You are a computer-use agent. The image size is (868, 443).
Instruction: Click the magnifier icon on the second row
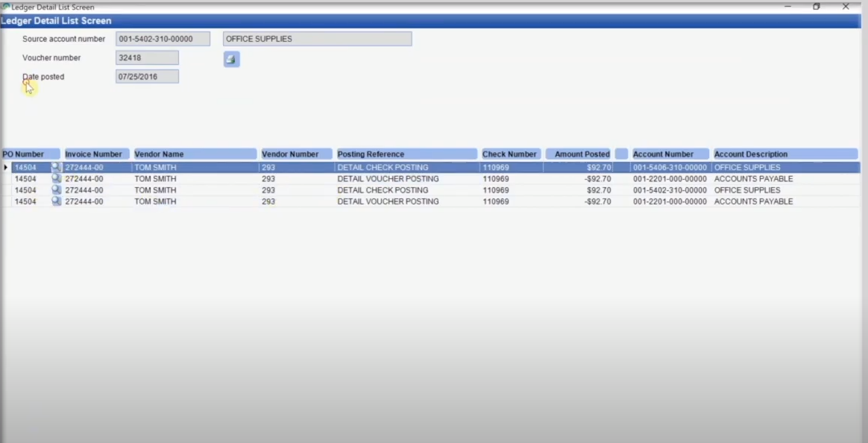pos(57,178)
